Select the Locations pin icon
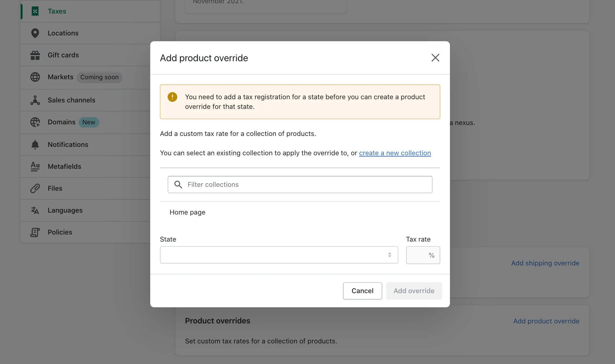The width and height of the screenshot is (615, 364). (x=35, y=33)
